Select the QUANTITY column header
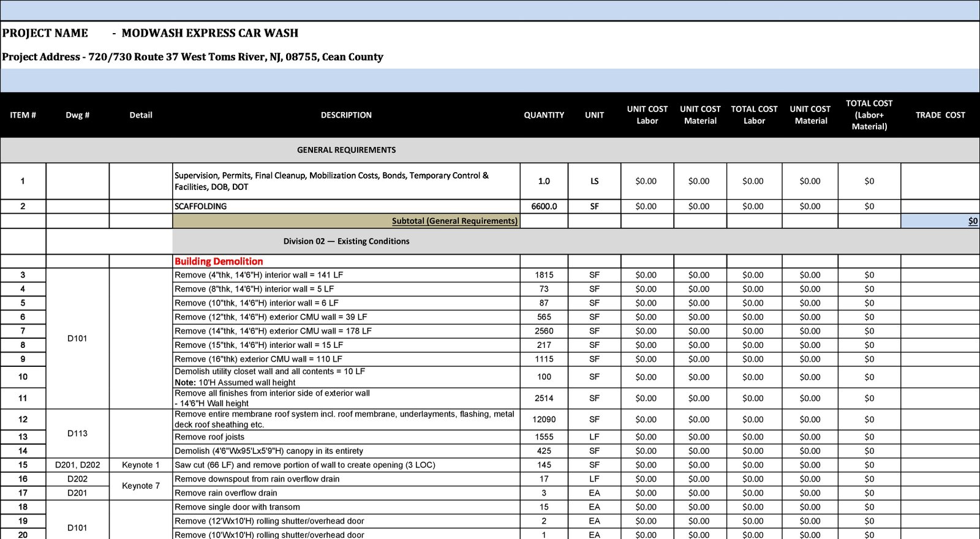The image size is (980, 539). click(544, 115)
